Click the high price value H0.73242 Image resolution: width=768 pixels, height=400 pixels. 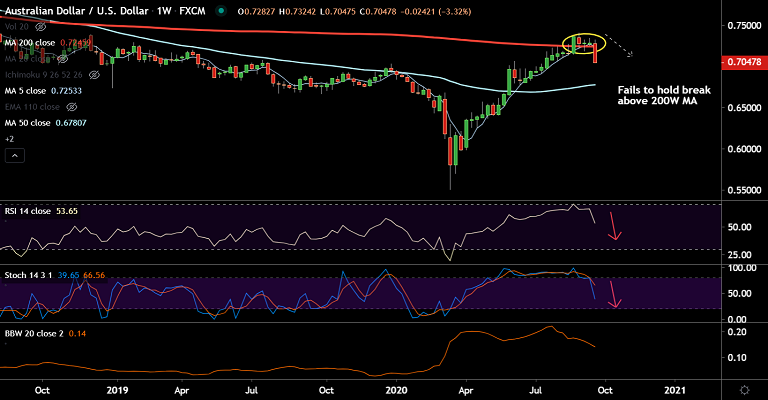(x=297, y=11)
